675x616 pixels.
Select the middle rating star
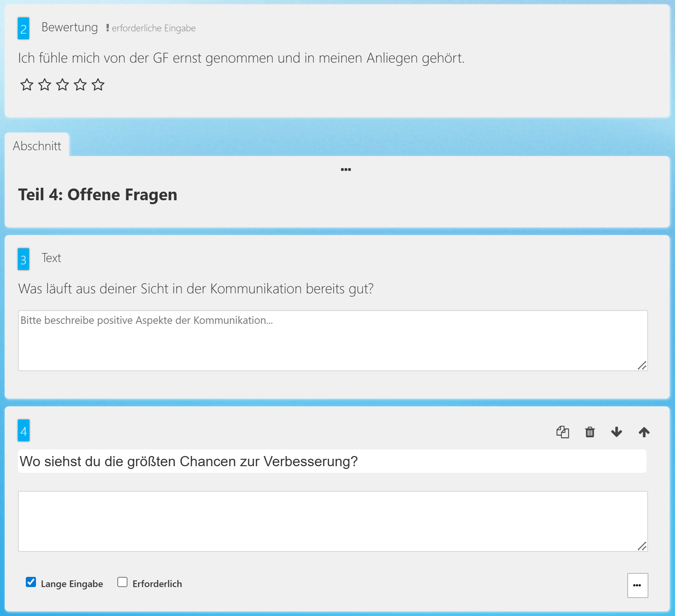pos(62,84)
